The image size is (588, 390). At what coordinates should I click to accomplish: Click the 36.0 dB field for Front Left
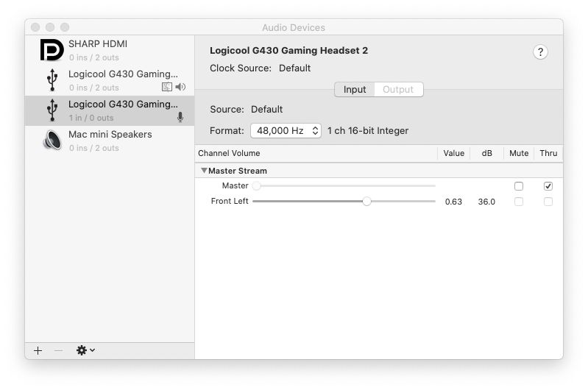pos(486,202)
